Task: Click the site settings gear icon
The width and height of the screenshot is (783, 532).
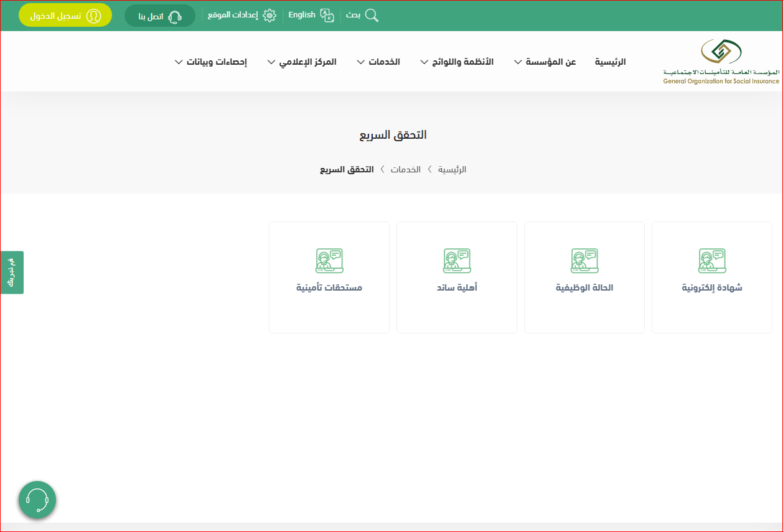Action: [x=270, y=16]
